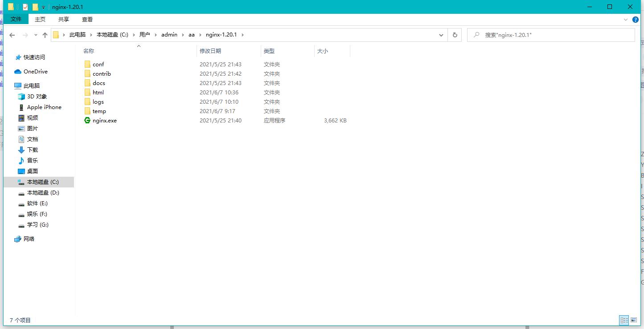Viewport: 644px width, 329px height.
Task: Select the html folder icon
Action: [87, 93]
